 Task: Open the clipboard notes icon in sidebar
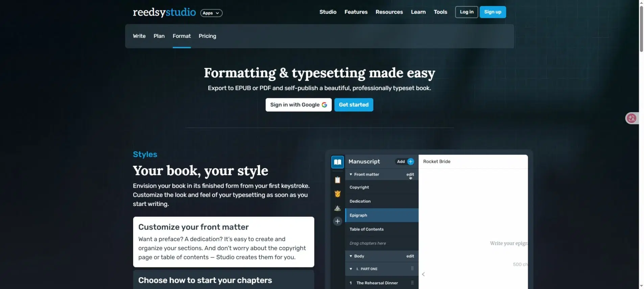pyautogui.click(x=337, y=180)
